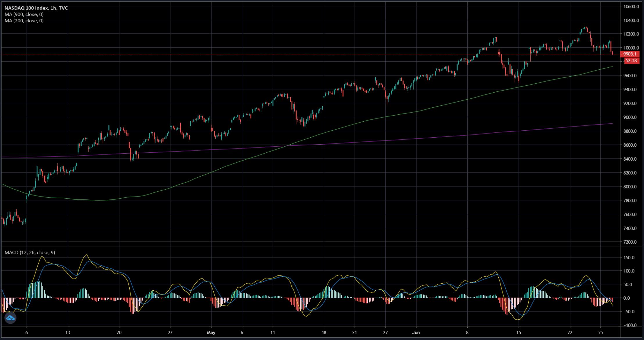Click the May month label on time axis

211,332
